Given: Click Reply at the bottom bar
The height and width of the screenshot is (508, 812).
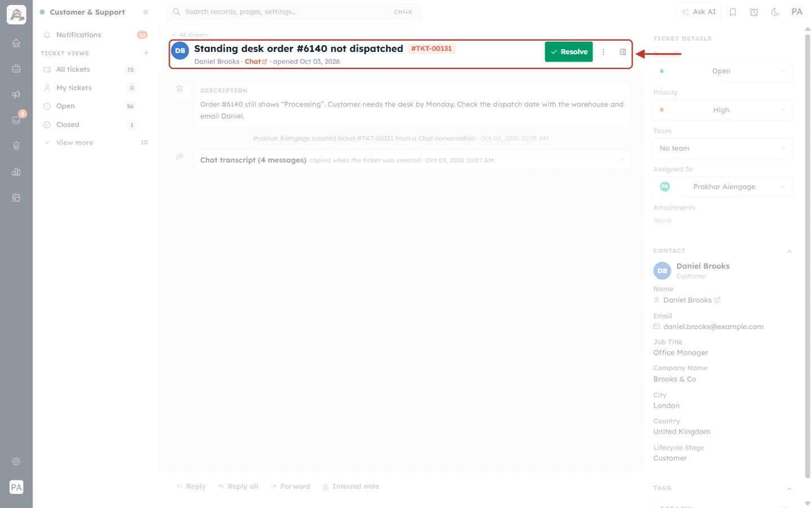Looking at the screenshot, I should [191, 487].
